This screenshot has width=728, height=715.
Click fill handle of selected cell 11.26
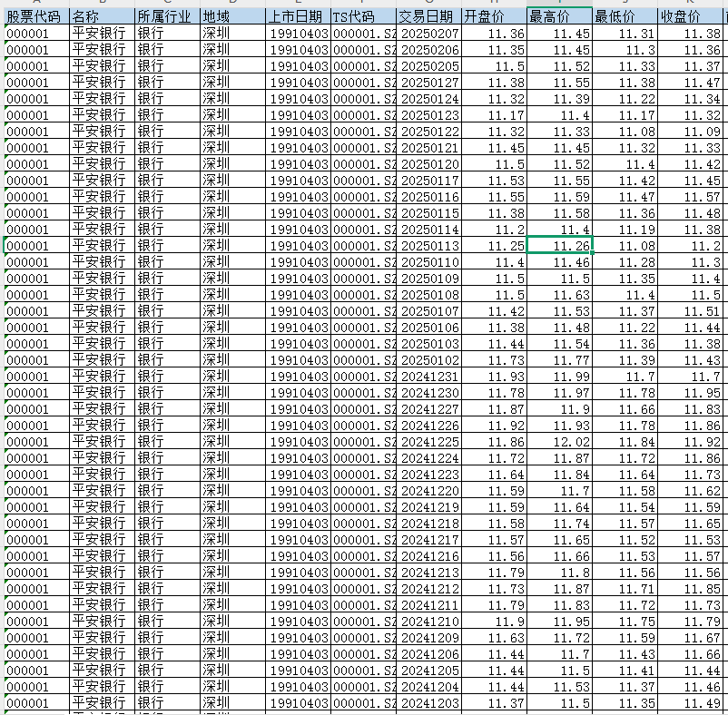click(593, 253)
